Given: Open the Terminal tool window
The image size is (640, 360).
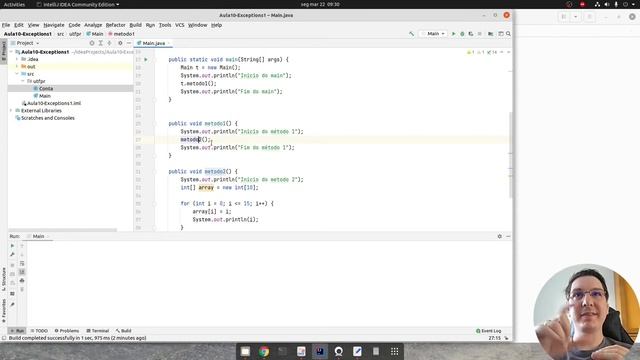Looking at the screenshot, I should coord(98,331).
